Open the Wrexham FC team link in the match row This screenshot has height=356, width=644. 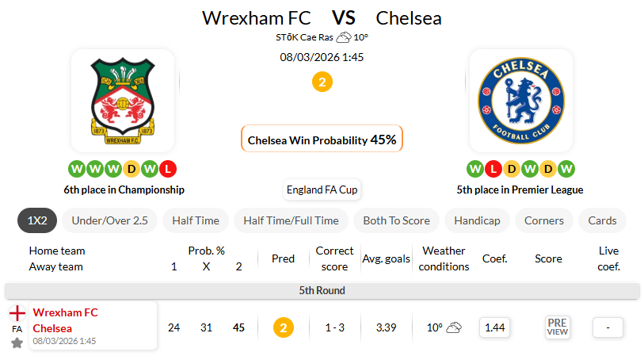[x=65, y=312]
